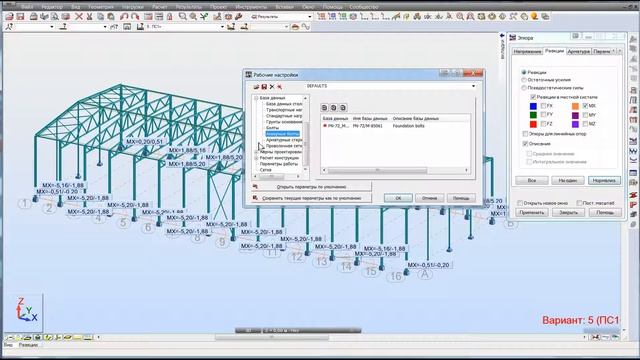Screen dimensions: 640x360
Task: Check the Открыть новое окно checkbox
Action: tap(520, 203)
